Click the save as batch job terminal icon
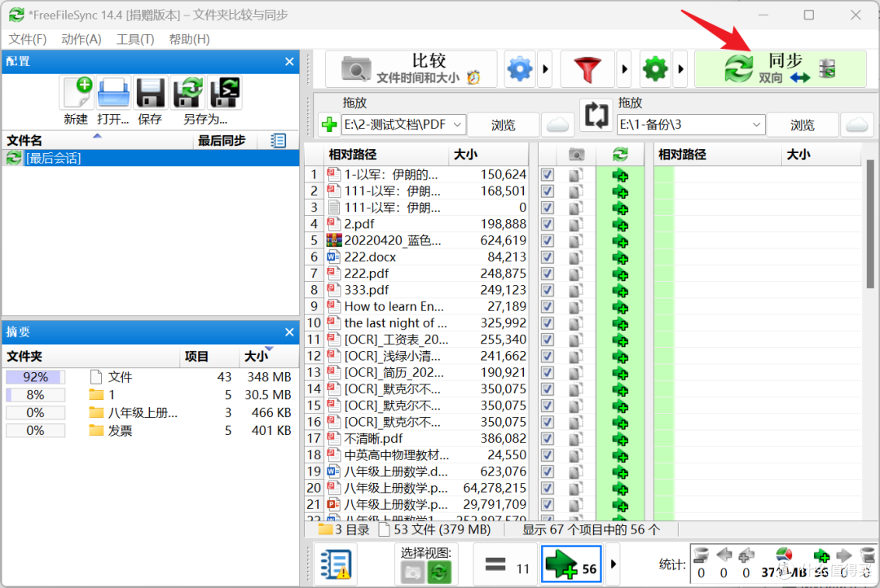The height and width of the screenshot is (588, 880). coord(225,93)
